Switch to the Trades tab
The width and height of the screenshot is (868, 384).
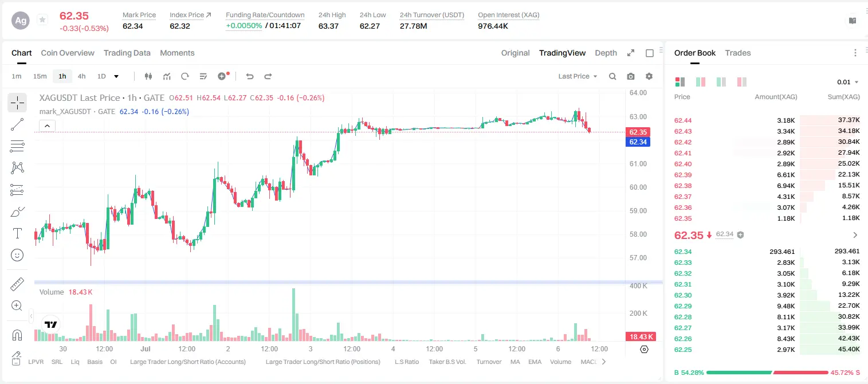coord(738,53)
